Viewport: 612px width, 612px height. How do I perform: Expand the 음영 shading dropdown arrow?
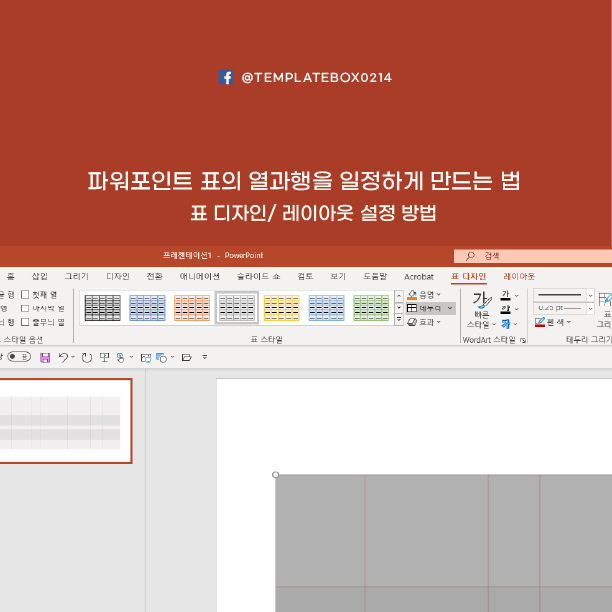(x=439, y=295)
